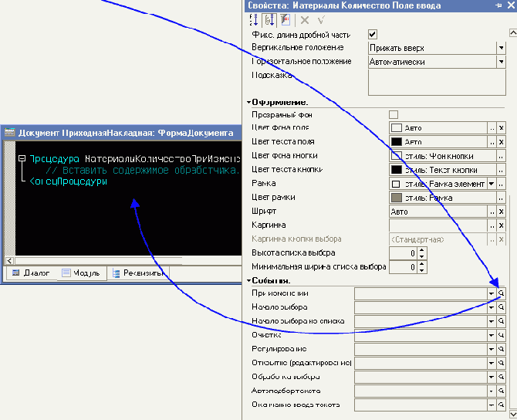Clear the Цвет фона поля value with X
The height and width of the screenshot is (420, 517).
pos(501,128)
